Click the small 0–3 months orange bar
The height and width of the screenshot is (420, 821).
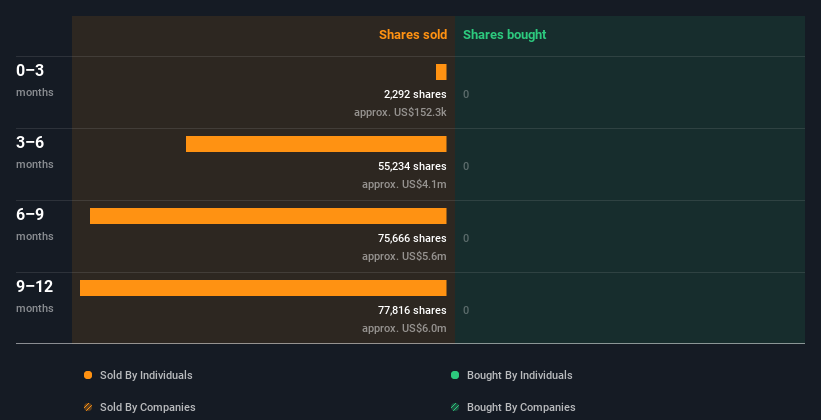(x=441, y=72)
